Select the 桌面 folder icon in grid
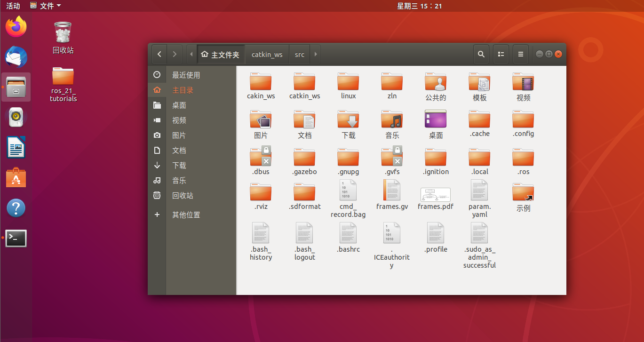644x342 pixels. pos(436,119)
